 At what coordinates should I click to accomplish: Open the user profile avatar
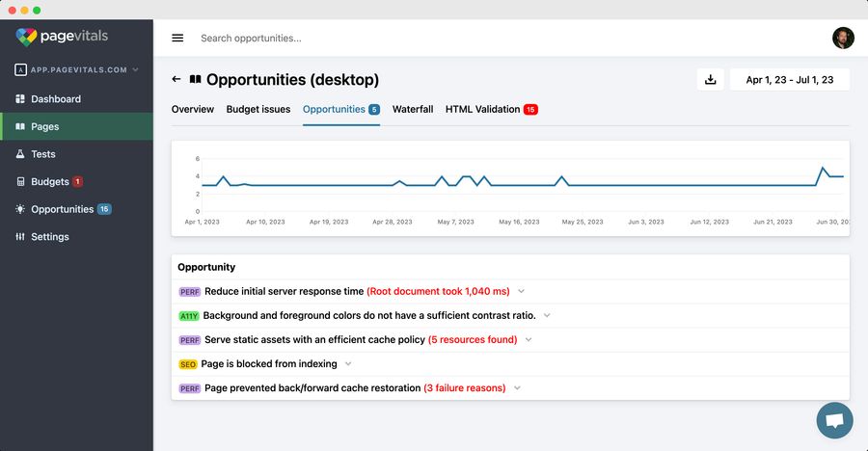click(843, 39)
